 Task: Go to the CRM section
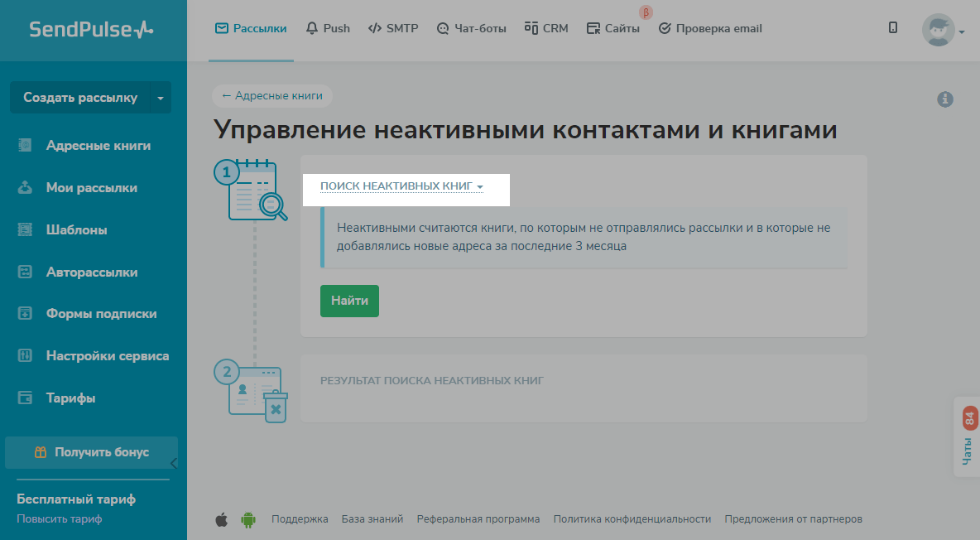(546, 28)
